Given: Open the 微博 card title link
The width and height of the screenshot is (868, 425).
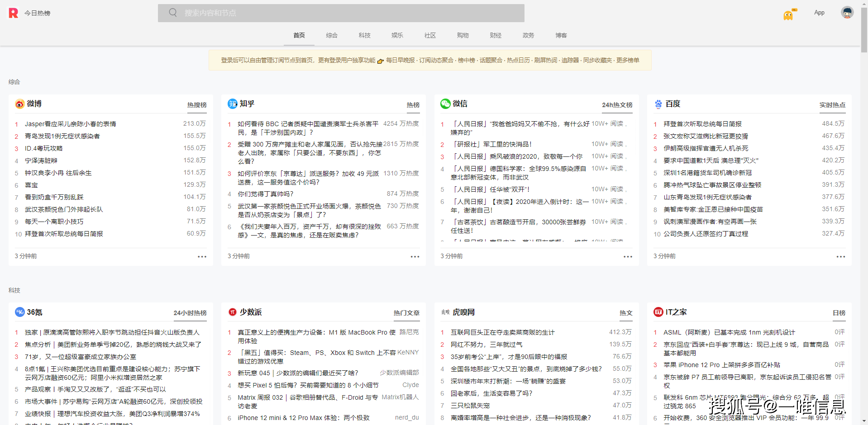Looking at the screenshot, I should [34, 104].
